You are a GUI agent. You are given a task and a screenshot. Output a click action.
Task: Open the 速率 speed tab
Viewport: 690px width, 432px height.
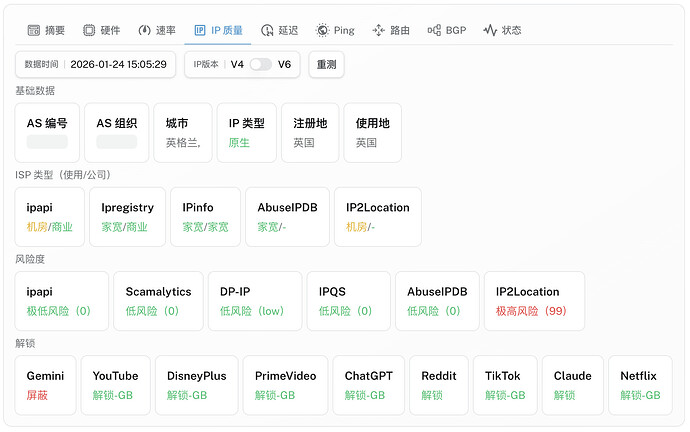157,30
